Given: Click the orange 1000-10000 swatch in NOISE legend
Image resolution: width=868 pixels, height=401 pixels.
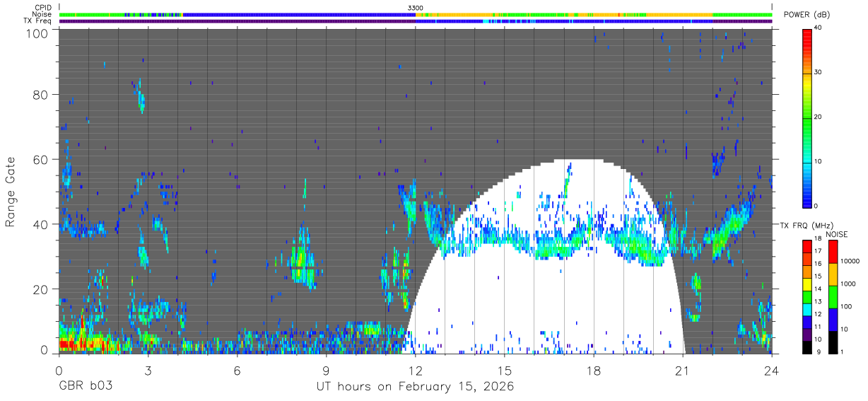Looking at the screenshot, I should (x=833, y=274).
